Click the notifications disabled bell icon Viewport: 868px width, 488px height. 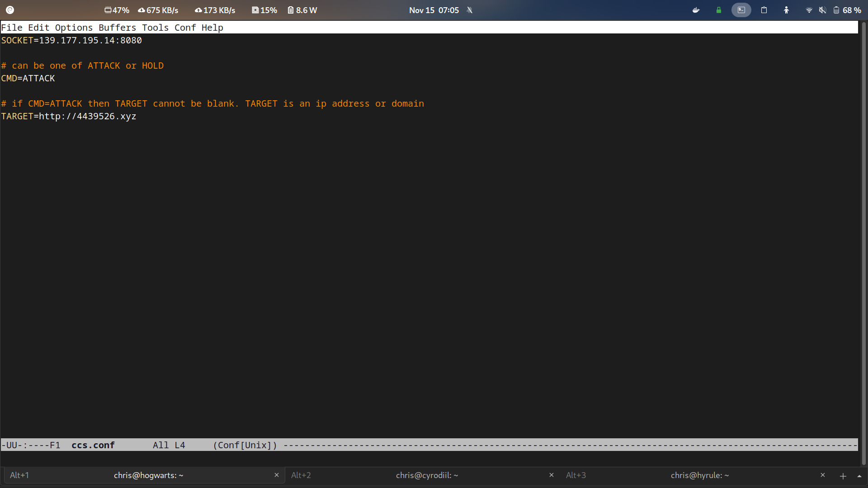click(470, 10)
